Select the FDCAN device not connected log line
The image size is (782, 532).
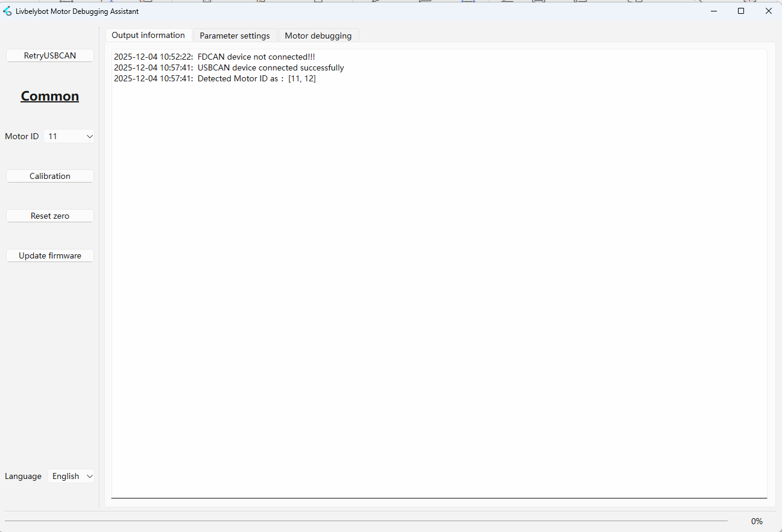(x=214, y=57)
